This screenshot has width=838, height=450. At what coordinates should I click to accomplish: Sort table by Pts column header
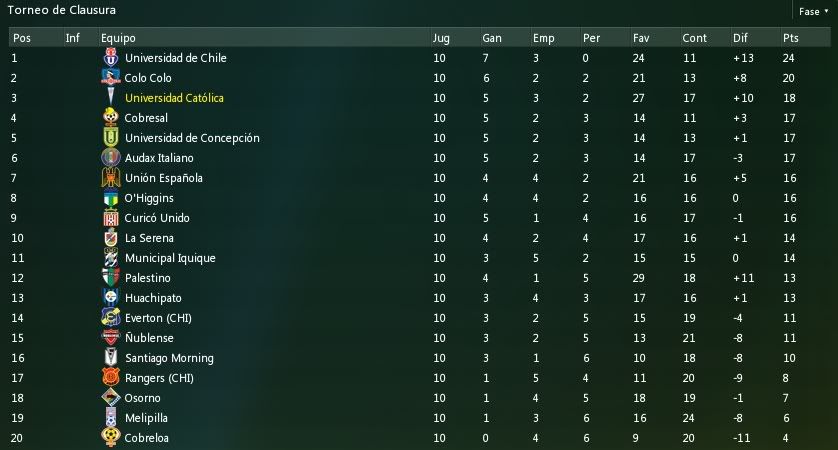click(790, 38)
